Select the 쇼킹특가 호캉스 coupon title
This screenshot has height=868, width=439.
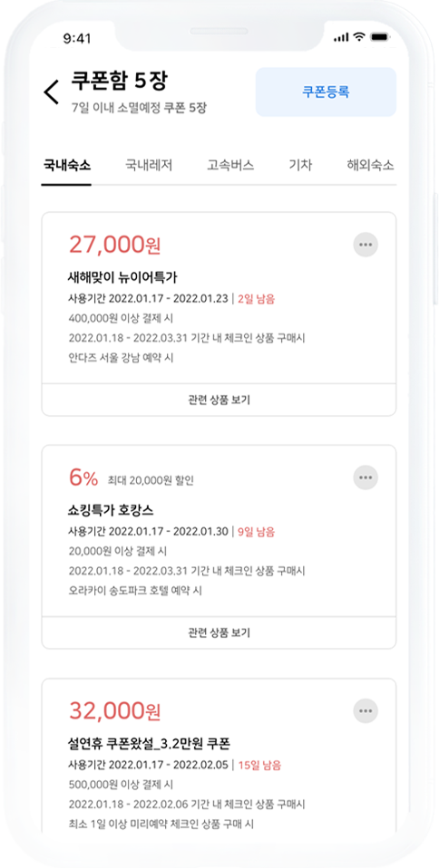point(111,510)
